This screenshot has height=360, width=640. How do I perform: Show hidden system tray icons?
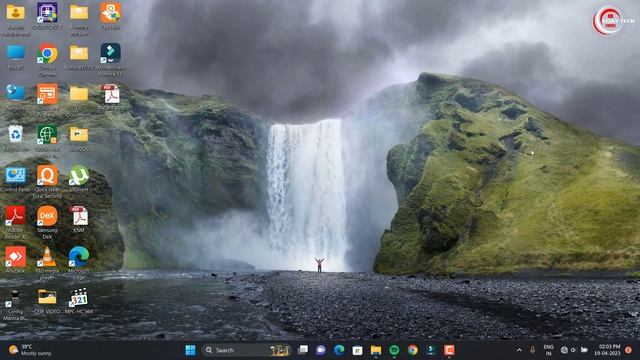pos(519,350)
